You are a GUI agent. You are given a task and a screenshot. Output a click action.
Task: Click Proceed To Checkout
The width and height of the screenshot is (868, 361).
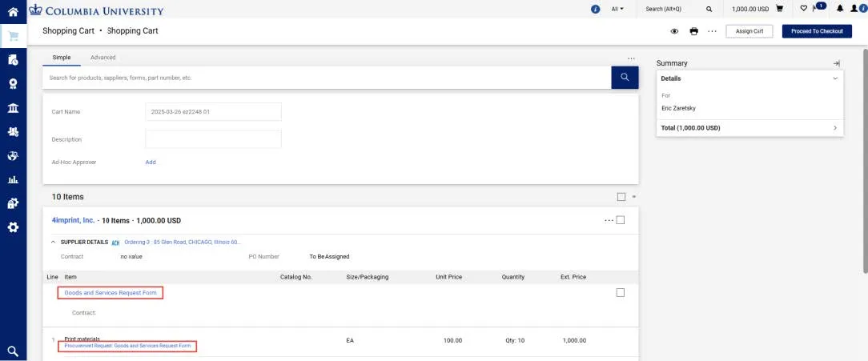(x=817, y=31)
